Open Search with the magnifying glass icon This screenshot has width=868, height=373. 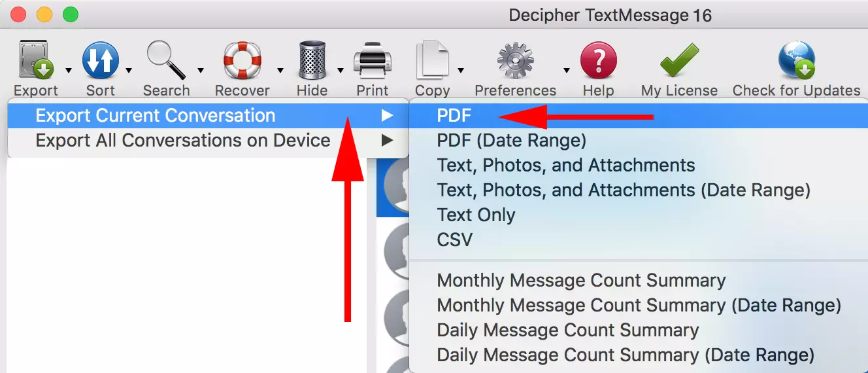click(165, 61)
